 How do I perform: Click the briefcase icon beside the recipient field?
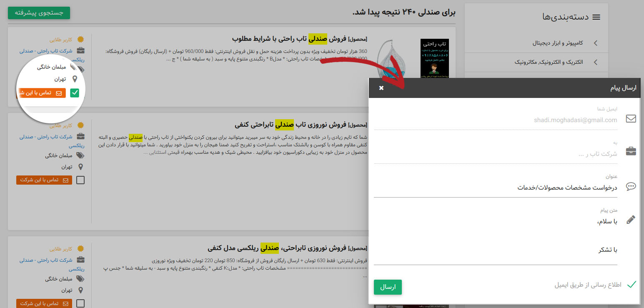click(x=631, y=151)
